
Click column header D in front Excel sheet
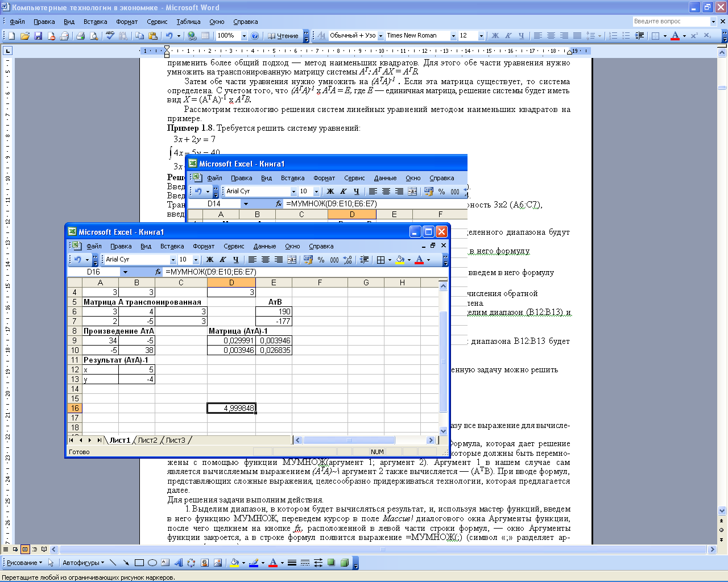click(231, 282)
